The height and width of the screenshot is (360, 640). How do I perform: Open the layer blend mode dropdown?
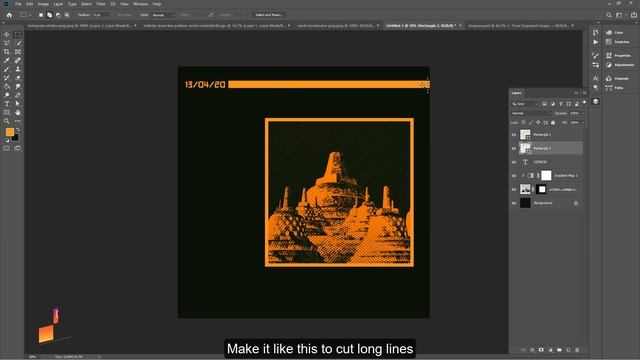click(x=531, y=113)
